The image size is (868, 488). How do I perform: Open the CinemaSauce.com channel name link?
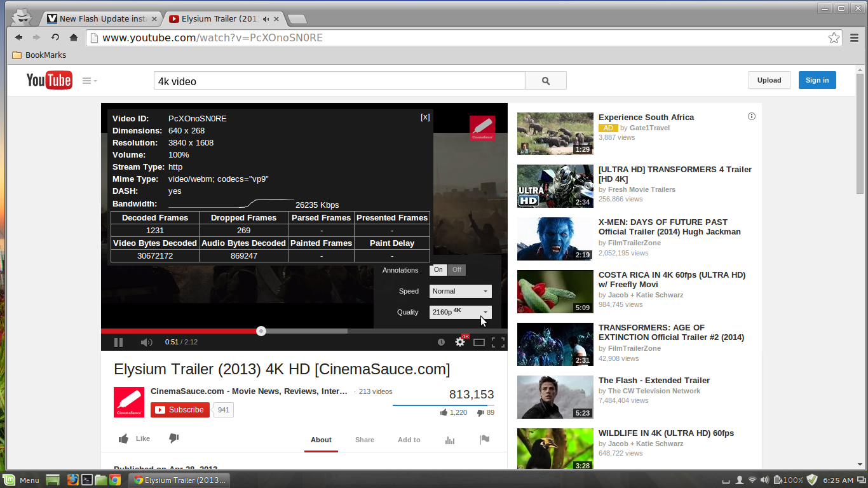[249, 391]
